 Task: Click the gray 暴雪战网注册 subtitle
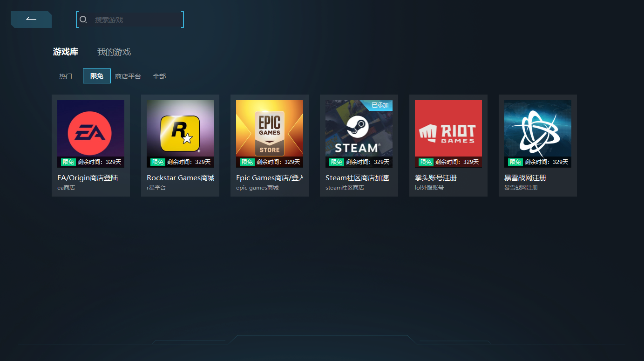[x=521, y=188]
